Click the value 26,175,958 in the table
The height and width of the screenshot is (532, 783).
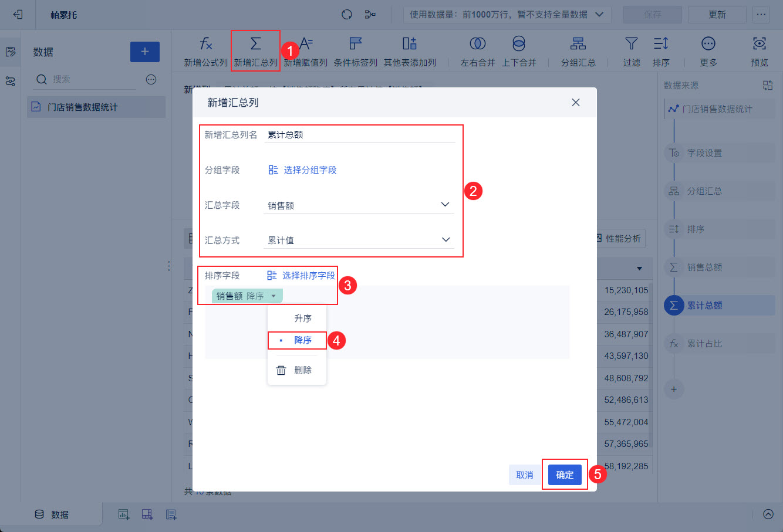coord(626,312)
